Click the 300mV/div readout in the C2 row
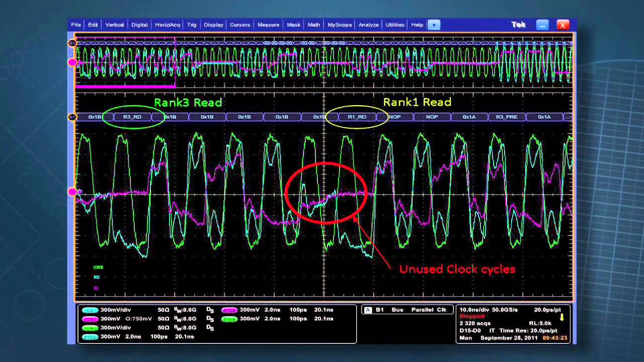The image size is (644, 362). pos(115,310)
